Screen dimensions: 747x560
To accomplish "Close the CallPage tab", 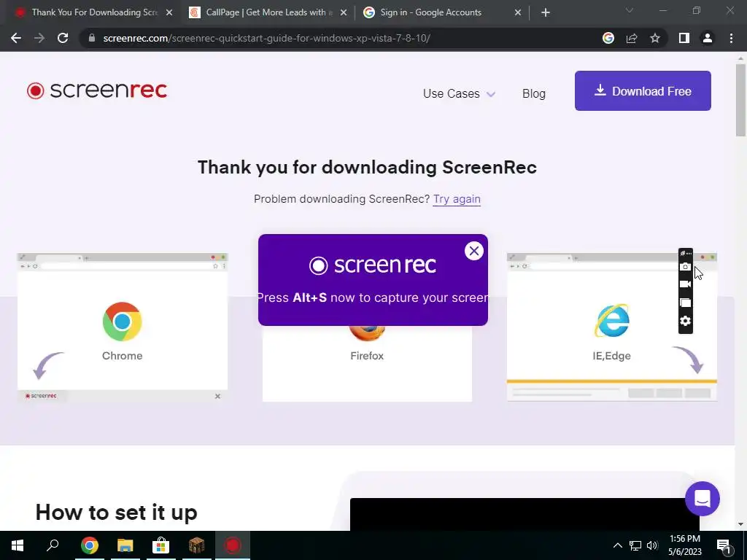I will tap(344, 13).
